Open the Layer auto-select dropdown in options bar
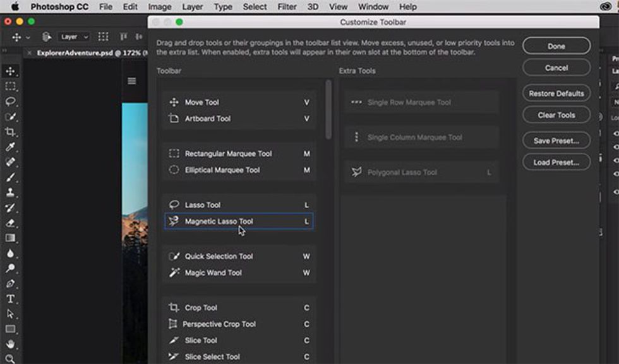The image size is (619, 364). click(74, 37)
